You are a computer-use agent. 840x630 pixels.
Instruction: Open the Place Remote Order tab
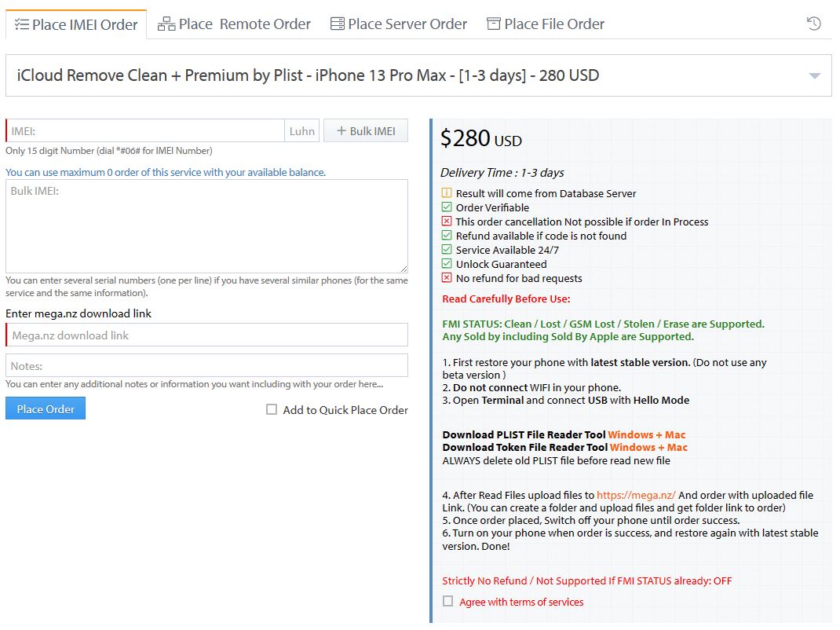(x=234, y=24)
